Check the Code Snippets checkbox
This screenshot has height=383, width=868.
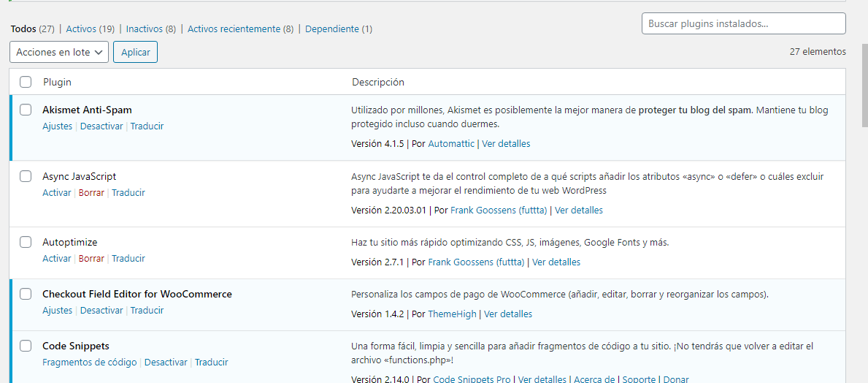(26, 346)
